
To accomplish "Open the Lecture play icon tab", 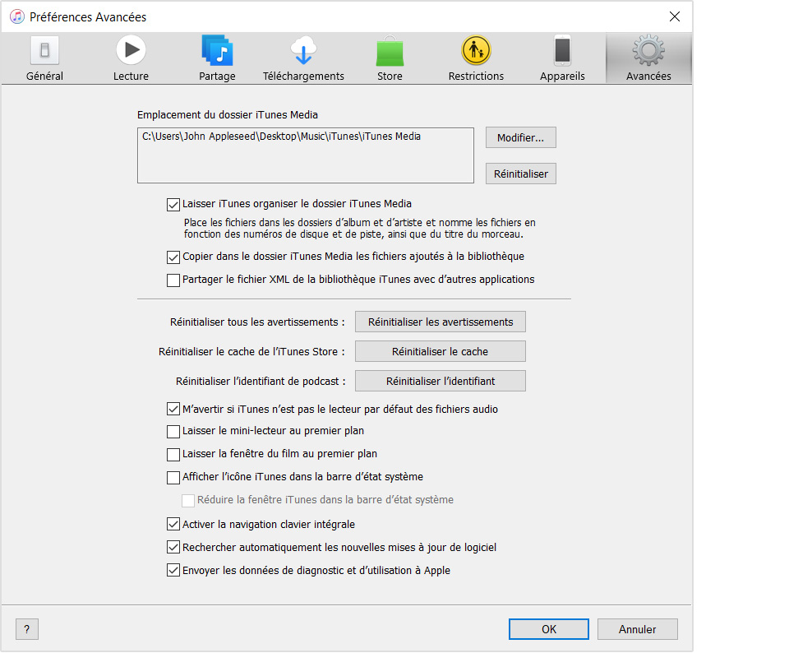I will (131, 51).
